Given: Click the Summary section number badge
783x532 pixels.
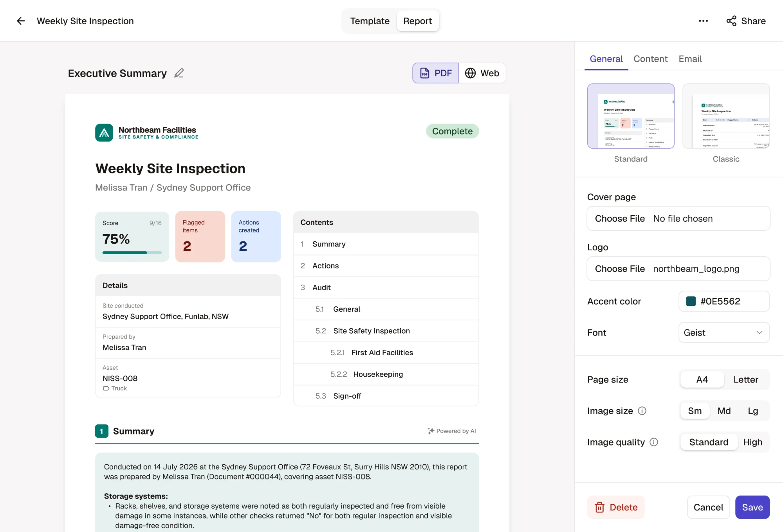Looking at the screenshot, I should [x=102, y=431].
